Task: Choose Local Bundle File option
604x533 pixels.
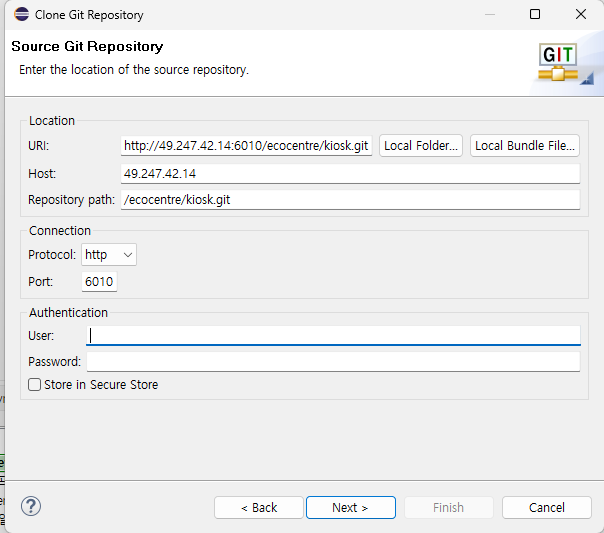Action: coord(525,146)
